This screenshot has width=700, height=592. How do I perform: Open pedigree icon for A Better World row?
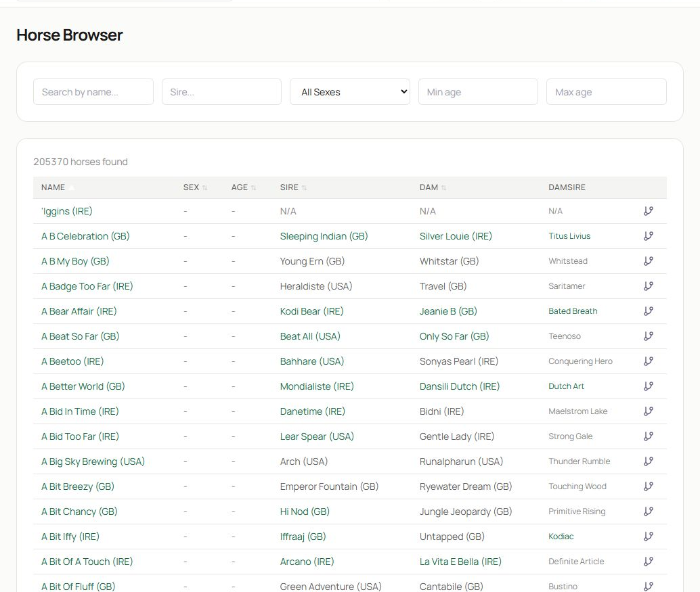[649, 386]
